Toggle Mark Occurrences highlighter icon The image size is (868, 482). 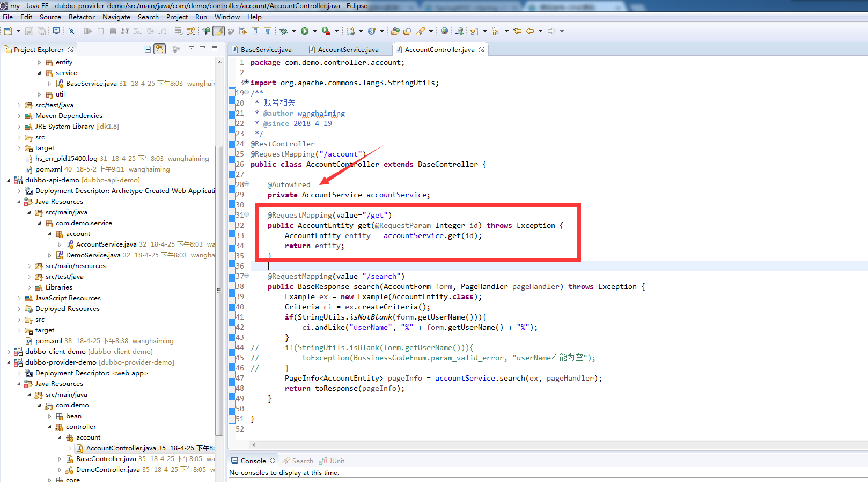[218, 31]
